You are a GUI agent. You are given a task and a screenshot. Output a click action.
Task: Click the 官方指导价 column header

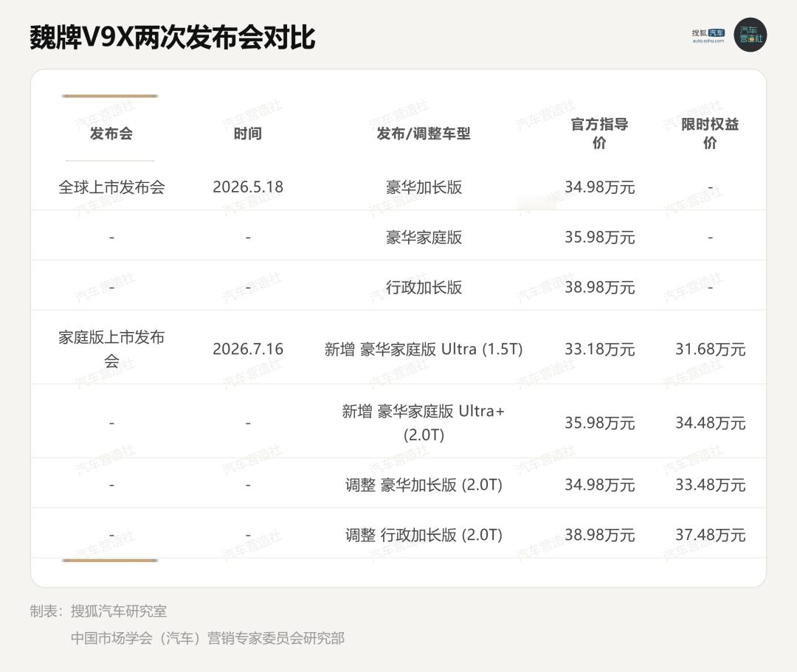(599, 134)
